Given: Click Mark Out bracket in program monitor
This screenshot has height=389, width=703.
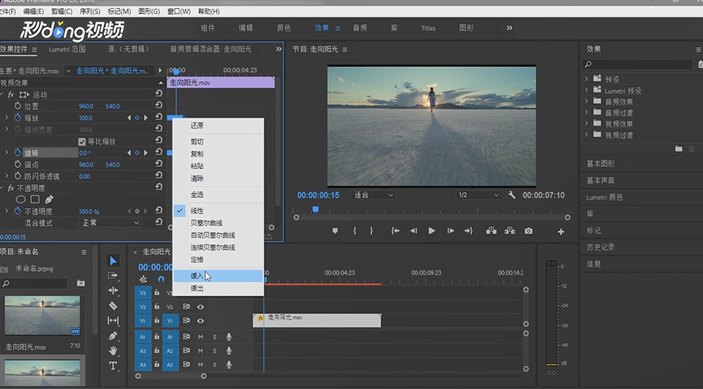Looking at the screenshot, I should (x=371, y=231).
